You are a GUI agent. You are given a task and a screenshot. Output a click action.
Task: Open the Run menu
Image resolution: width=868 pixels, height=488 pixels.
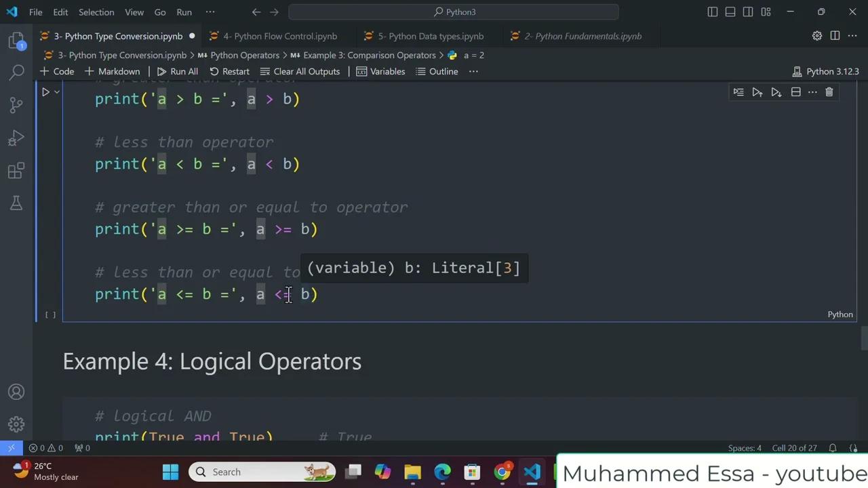coord(184,12)
